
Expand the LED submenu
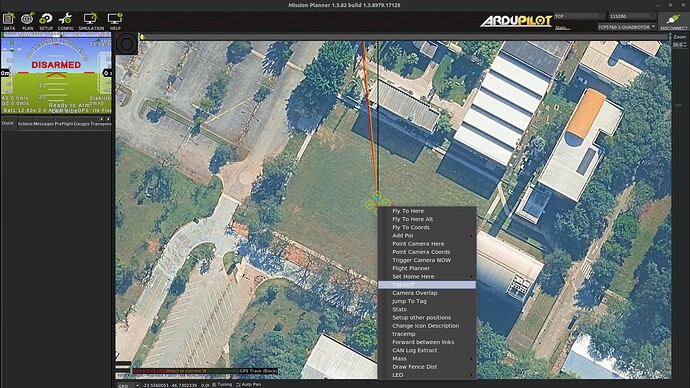pos(427,375)
